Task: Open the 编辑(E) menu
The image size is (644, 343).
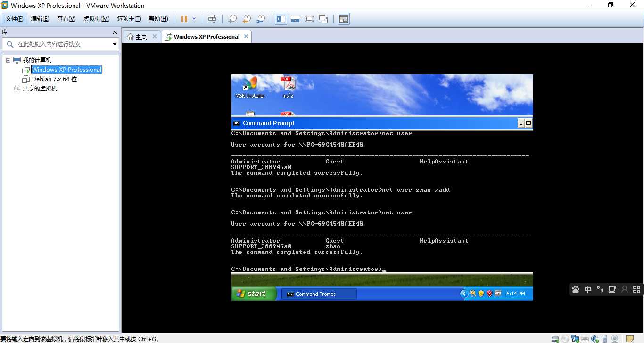Action: (x=40, y=19)
